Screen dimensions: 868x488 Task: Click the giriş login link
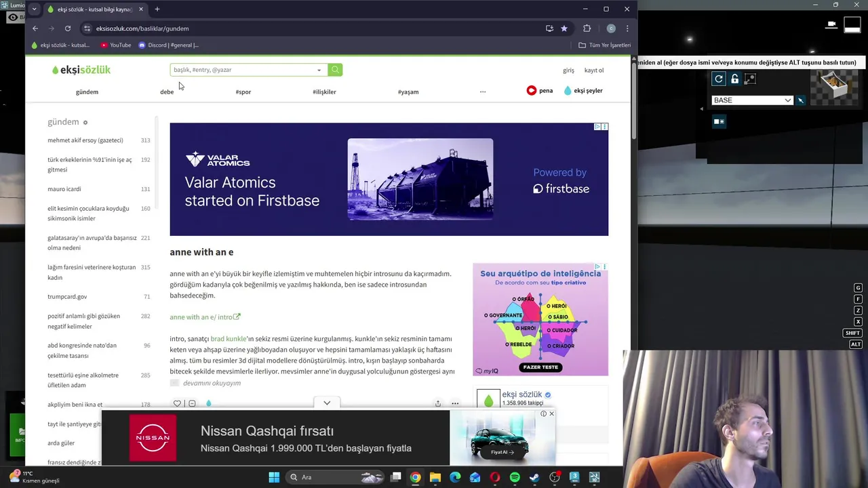(x=568, y=70)
